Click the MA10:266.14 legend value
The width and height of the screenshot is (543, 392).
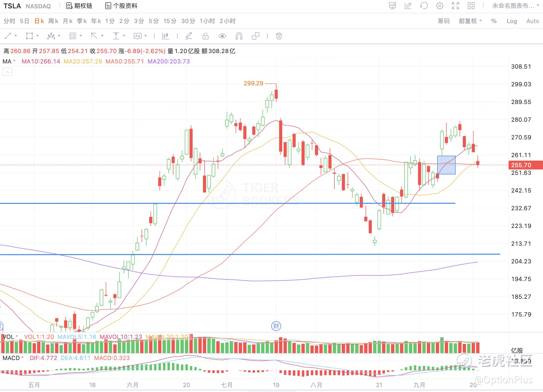coord(41,61)
